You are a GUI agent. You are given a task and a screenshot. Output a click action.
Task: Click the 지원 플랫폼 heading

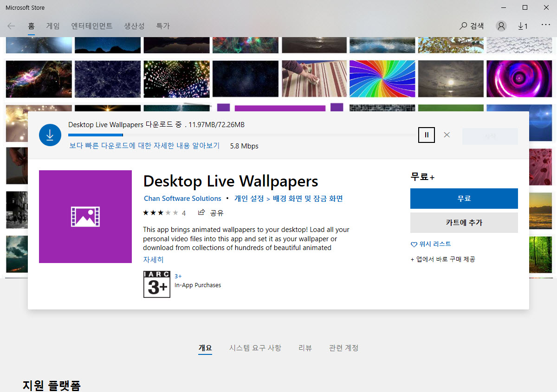52,385
